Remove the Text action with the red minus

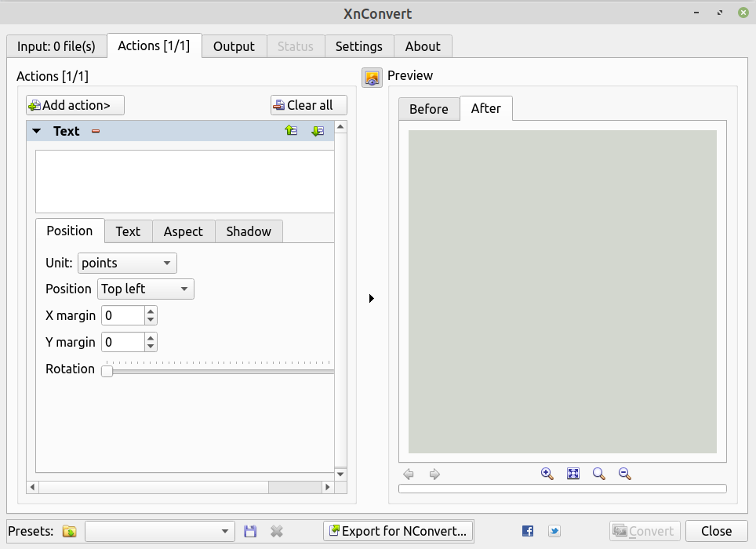(x=96, y=131)
